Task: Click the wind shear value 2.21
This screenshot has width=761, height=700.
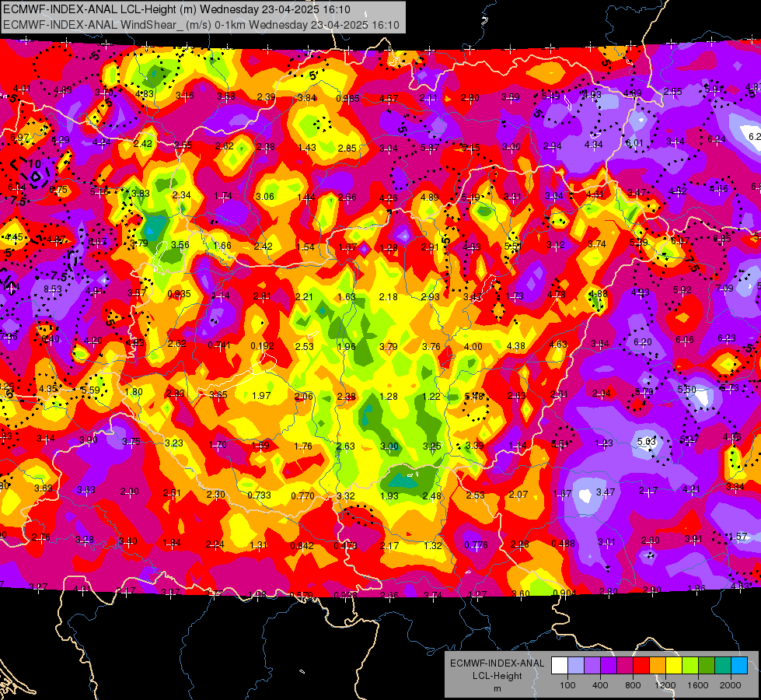Action: tap(304, 297)
